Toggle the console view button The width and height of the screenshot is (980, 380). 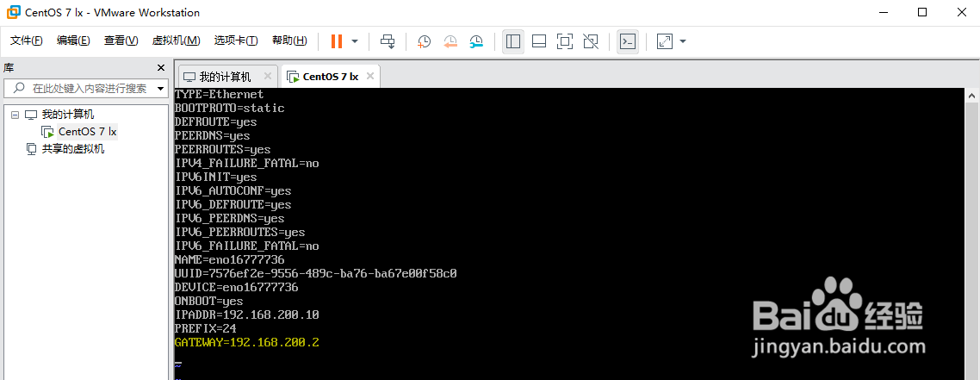click(628, 41)
